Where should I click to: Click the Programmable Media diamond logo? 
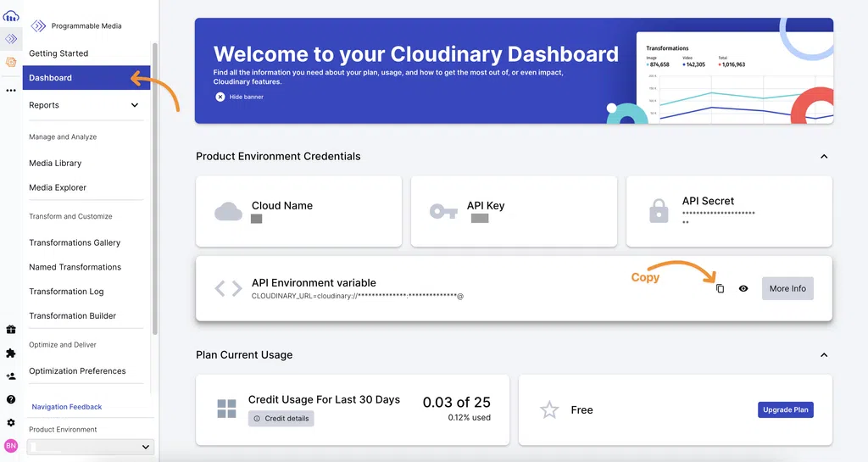tap(38, 25)
